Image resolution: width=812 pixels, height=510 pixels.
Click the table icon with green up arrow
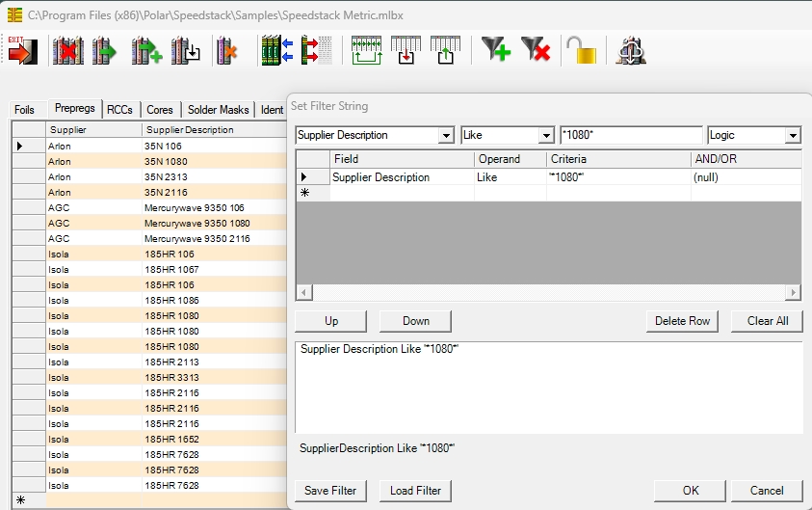(x=445, y=50)
